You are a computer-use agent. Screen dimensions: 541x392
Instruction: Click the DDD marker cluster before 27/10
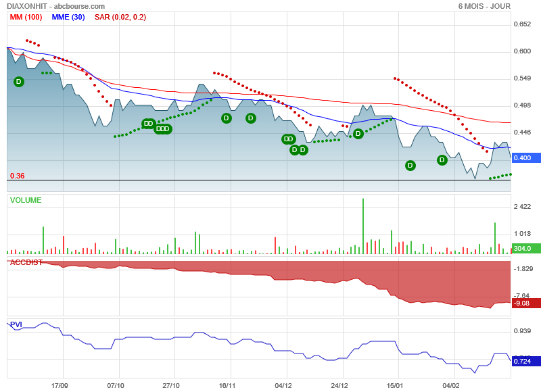(163, 129)
